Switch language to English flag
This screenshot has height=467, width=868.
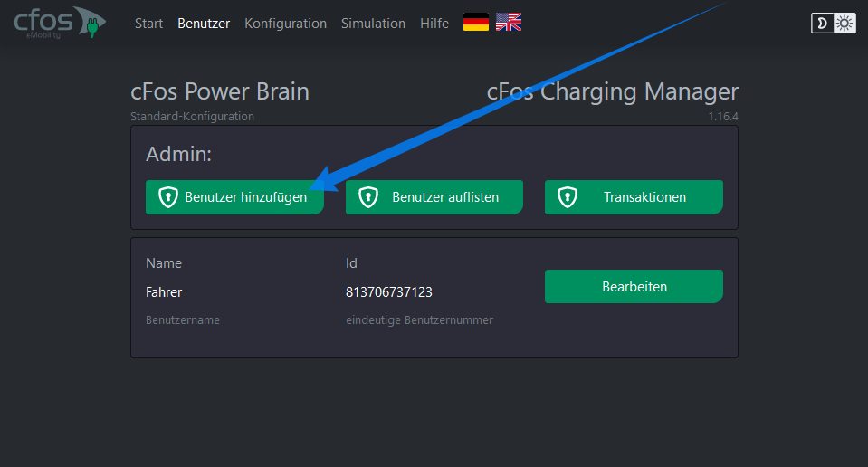[x=508, y=22]
